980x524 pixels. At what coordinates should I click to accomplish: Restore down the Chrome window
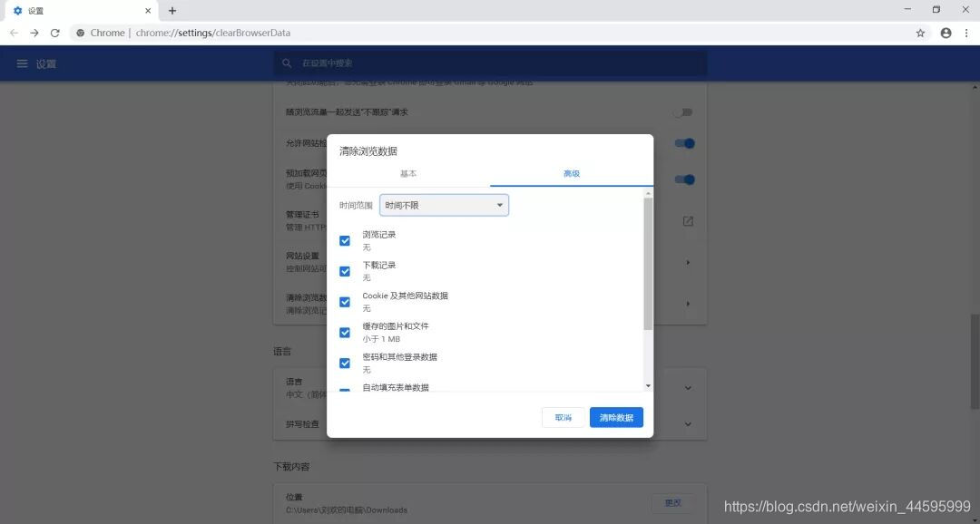click(x=936, y=9)
